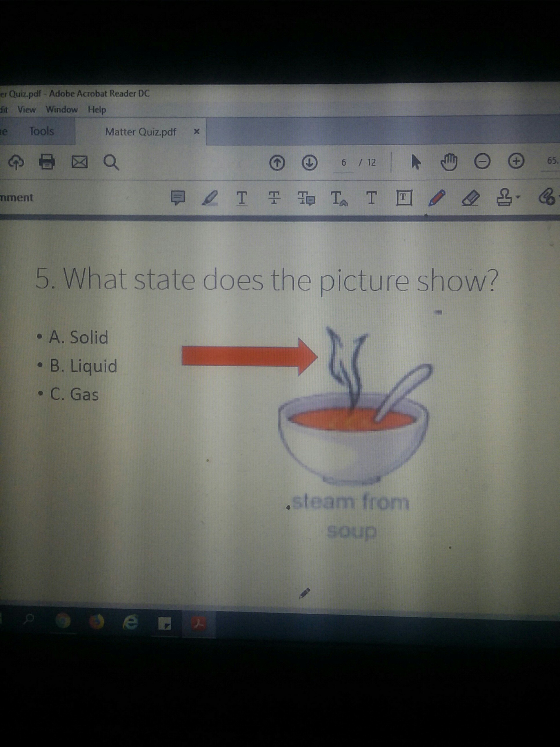Screen dimensions: 560x747
Task: Close the Matter Quiz.pdf tab
Action: click(197, 131)
